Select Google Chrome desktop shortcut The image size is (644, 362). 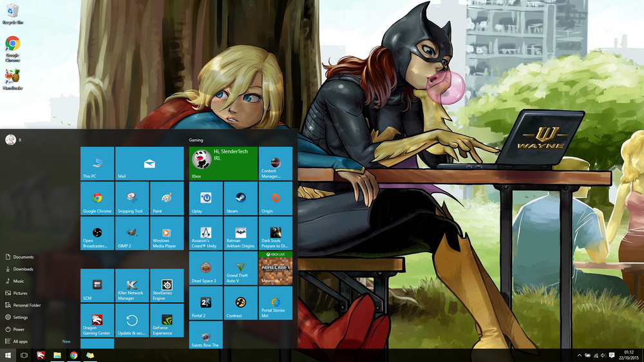click(12, 50)
